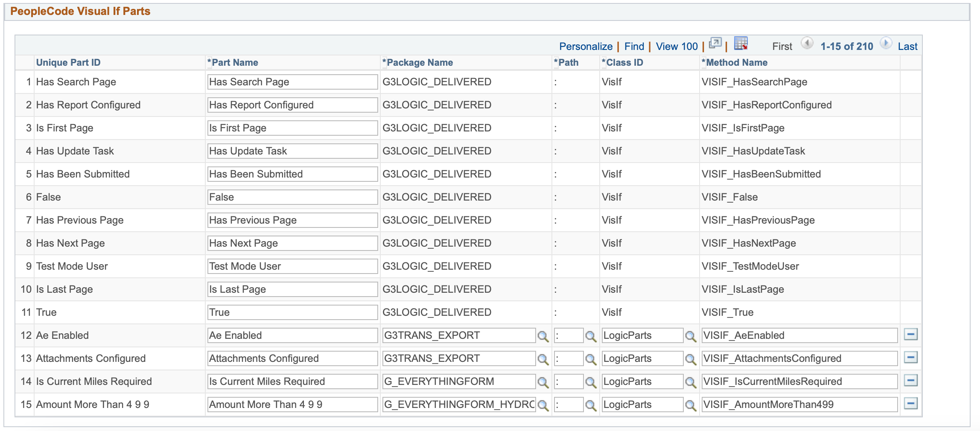
Task: Download grid to spreadsheet icon
Action: click(x=741, y=44)
